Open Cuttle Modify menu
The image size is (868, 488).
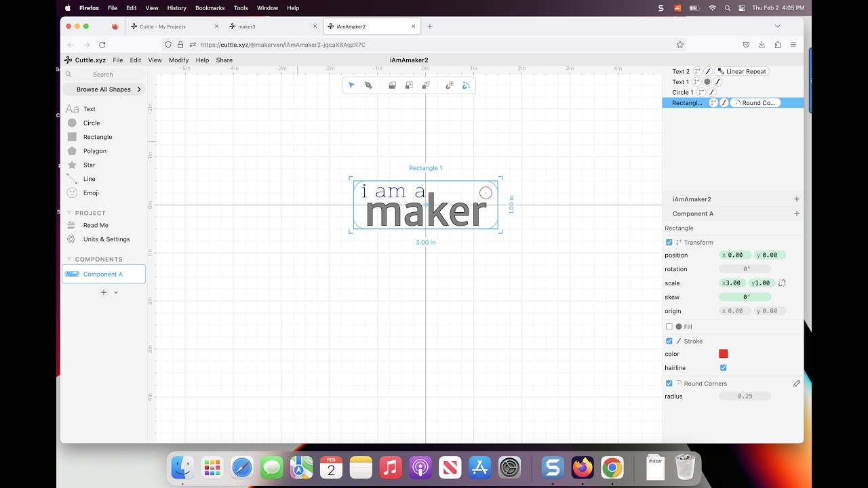coord(179,60)
